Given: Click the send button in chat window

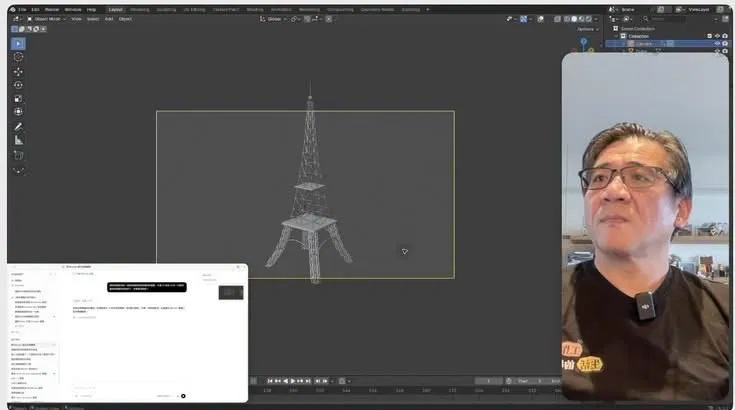Looking at the screenshot, I should pos(183,396).
